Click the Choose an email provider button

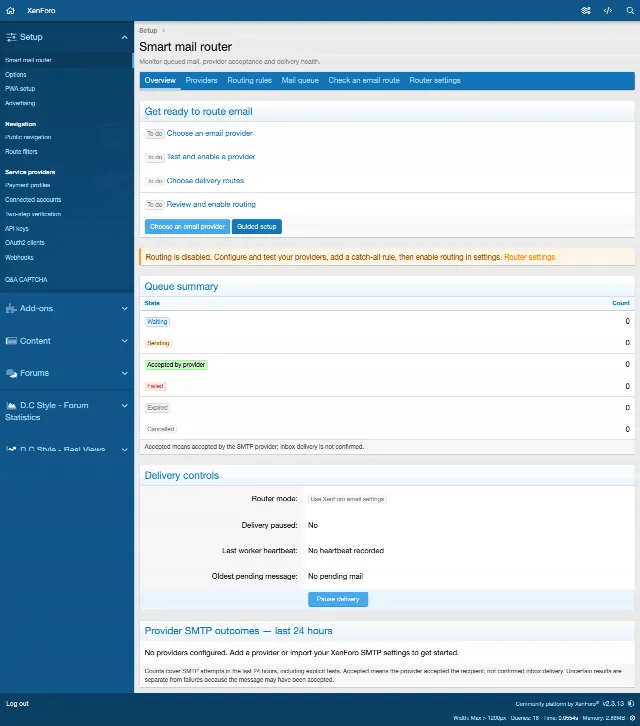187,226
